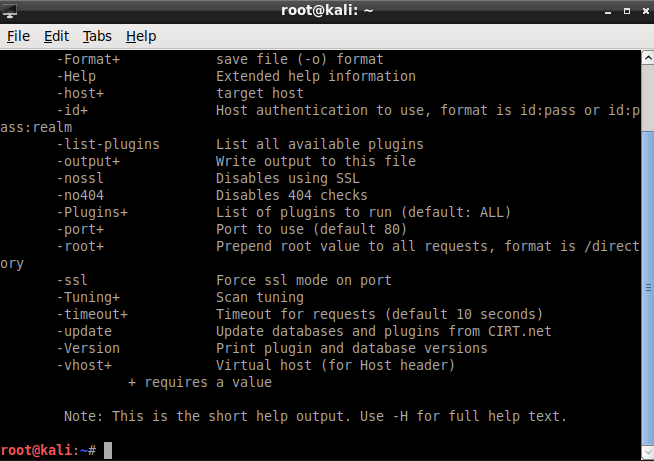Click the "-list-plugins" option text
The height and width of the screenshot is (461, 654).
tap(108, 144)
